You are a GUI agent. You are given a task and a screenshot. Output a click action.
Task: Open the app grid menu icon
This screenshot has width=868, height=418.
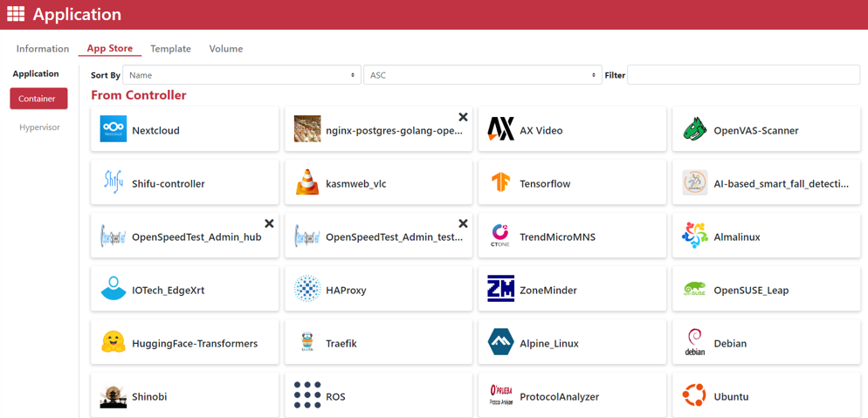pyautogui.click(x=16, y=14)
